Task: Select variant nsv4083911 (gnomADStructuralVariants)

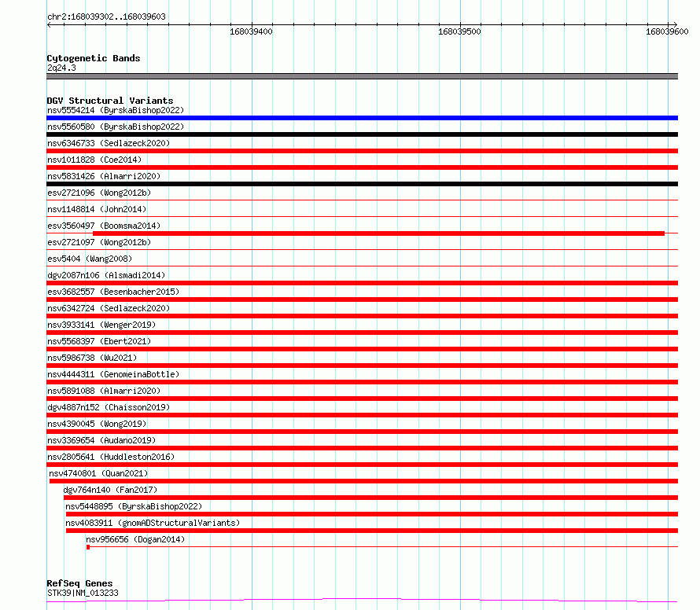Action: point(153,523)
